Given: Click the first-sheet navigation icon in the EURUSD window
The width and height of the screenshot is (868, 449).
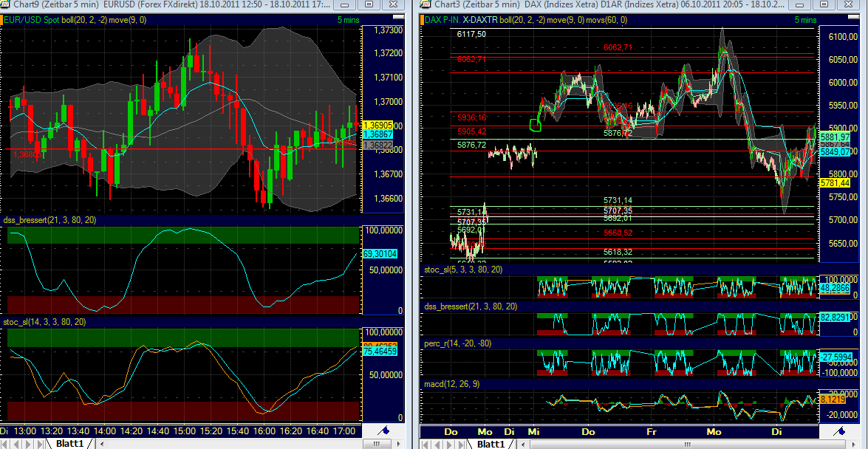Looking at the screenshot, I should [x=6, y=445].
